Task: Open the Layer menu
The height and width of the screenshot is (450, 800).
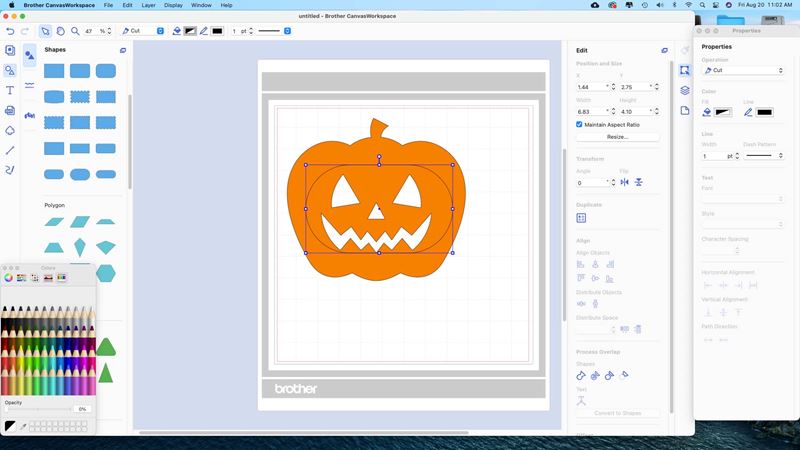Action: click(148, 5)
